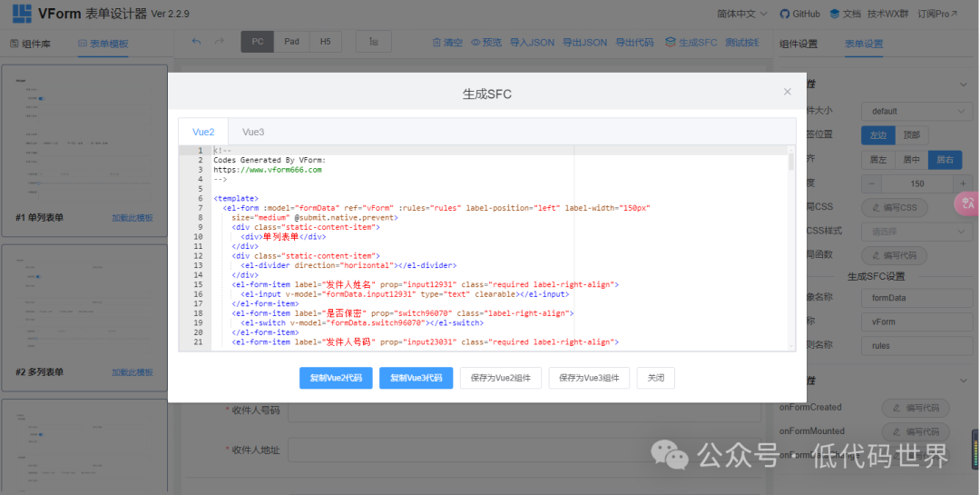Collapse the first form attributes section chevron
The image size is (980, 495).
point(963,85)
